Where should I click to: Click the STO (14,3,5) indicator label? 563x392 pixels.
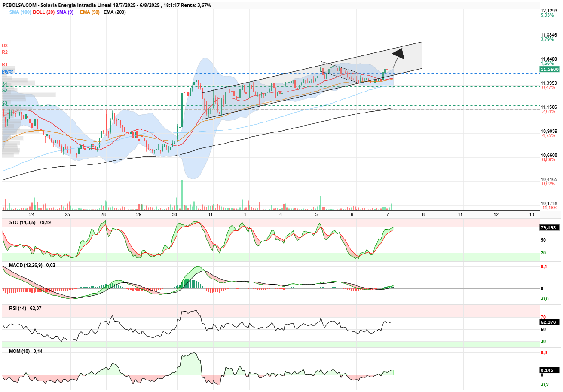click(x=23, y=223)
